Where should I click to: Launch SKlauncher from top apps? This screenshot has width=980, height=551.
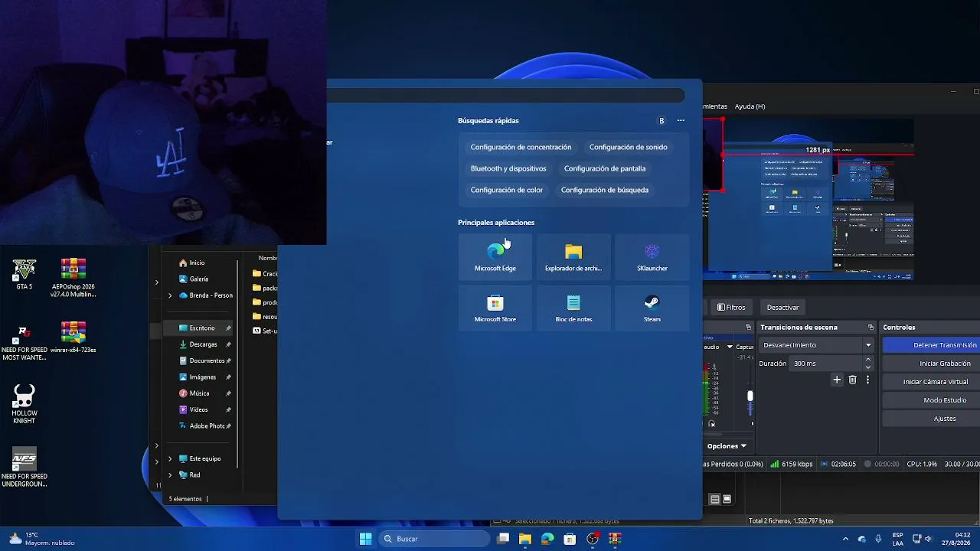click(652, 257)
